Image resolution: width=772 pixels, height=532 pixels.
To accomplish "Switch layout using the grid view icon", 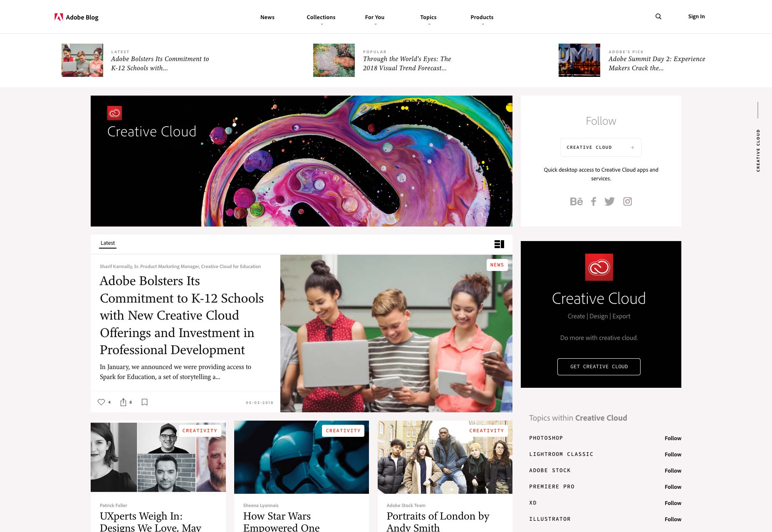I will tap(499, 244).
